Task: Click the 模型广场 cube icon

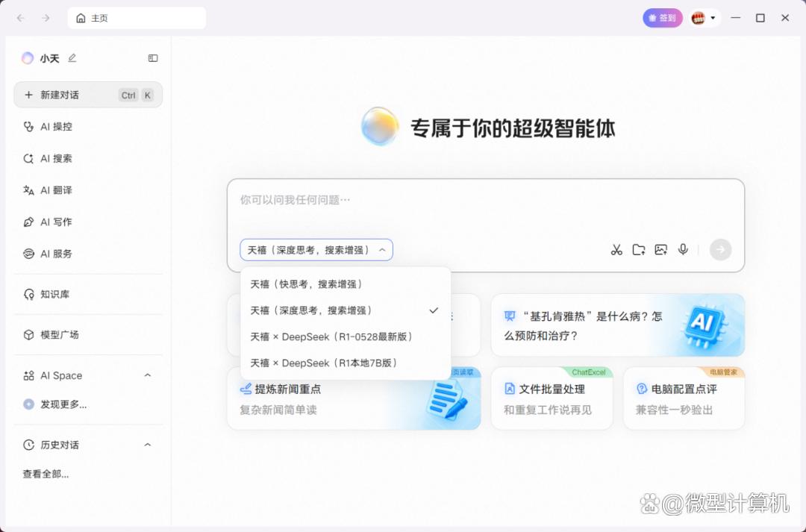Action: (x=28, y=334)
